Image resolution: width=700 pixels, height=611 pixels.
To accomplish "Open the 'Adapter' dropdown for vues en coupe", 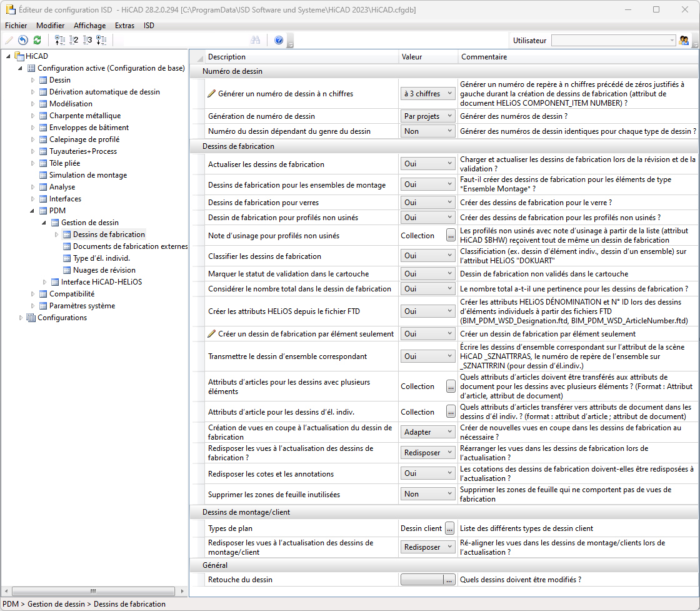I will tap(427, 432).
